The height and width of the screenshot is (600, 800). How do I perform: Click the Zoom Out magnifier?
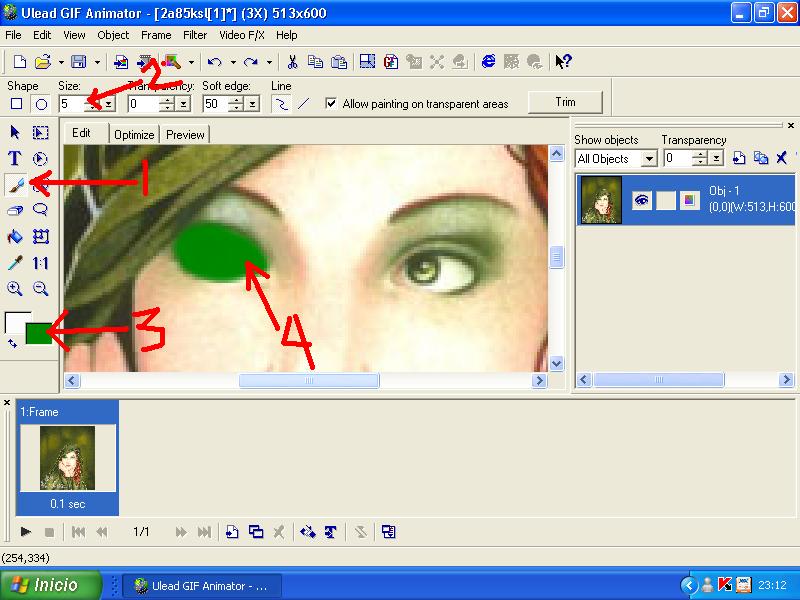tap(40, 288)
